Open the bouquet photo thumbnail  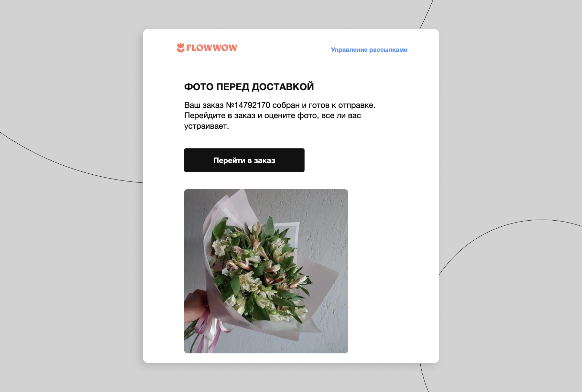pos(266,271)
